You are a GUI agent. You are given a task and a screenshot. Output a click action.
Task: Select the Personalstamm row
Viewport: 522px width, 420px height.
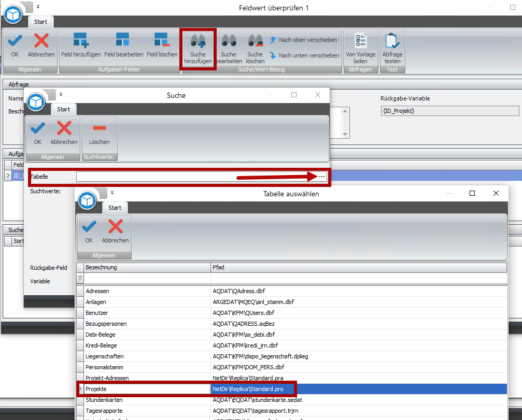[291, 367]
